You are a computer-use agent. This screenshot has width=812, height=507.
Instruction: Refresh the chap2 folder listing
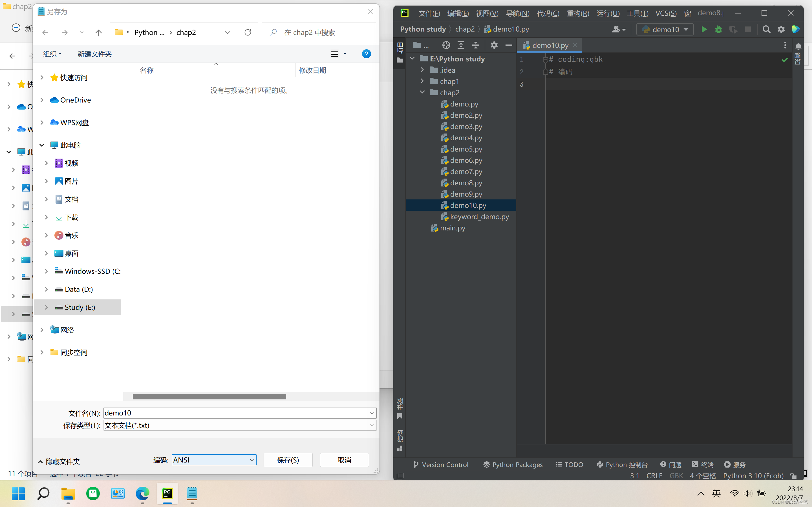(x=248, y=32)
